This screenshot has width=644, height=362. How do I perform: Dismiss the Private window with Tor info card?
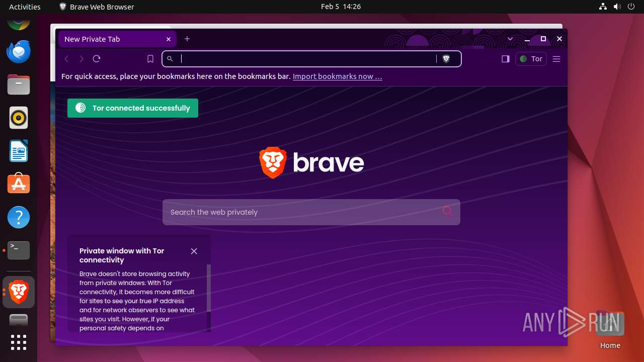click(x=194, y=251)
